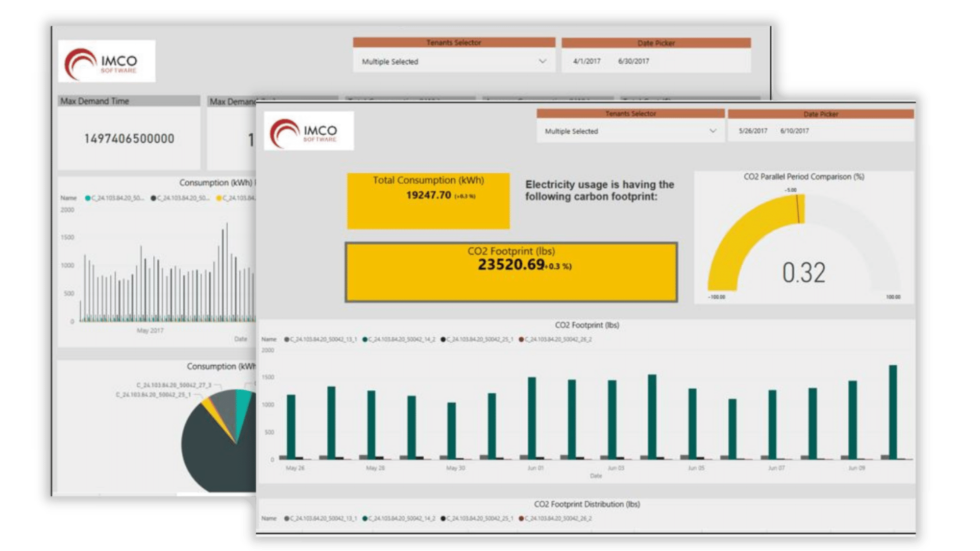The height and width of the screenshot is (551, 980).
Task: Click the black legend dot for C_24.103.84.20_50042_13_1
Action: tap(287, 338)
